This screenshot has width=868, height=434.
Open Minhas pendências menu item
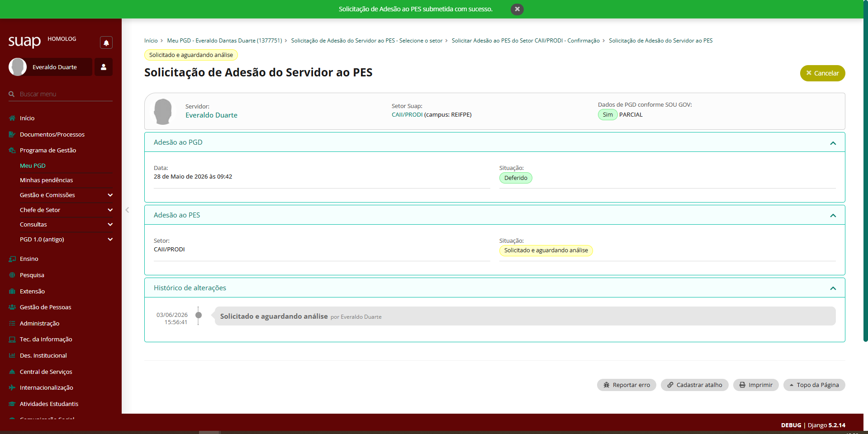[x=46, y=180]
